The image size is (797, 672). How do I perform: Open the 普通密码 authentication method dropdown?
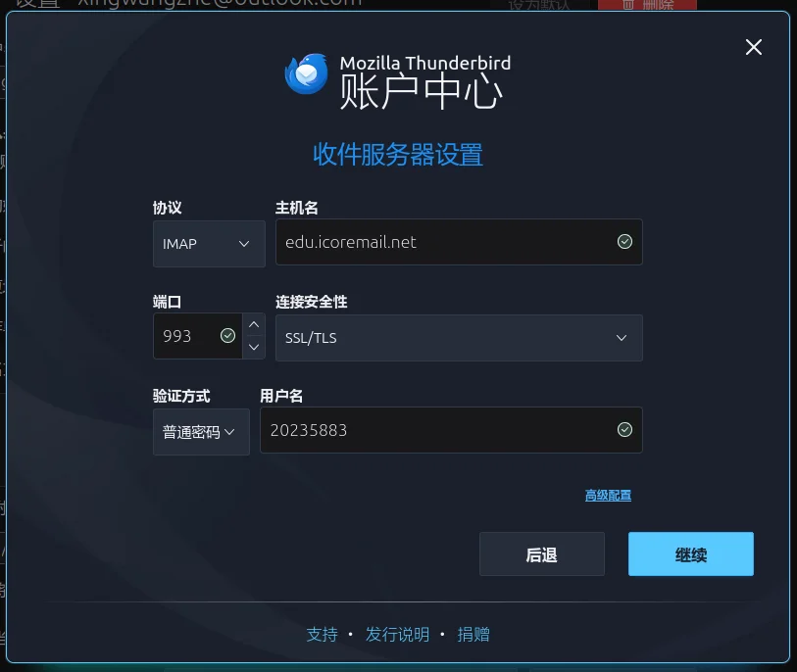[x=201, y=432]
